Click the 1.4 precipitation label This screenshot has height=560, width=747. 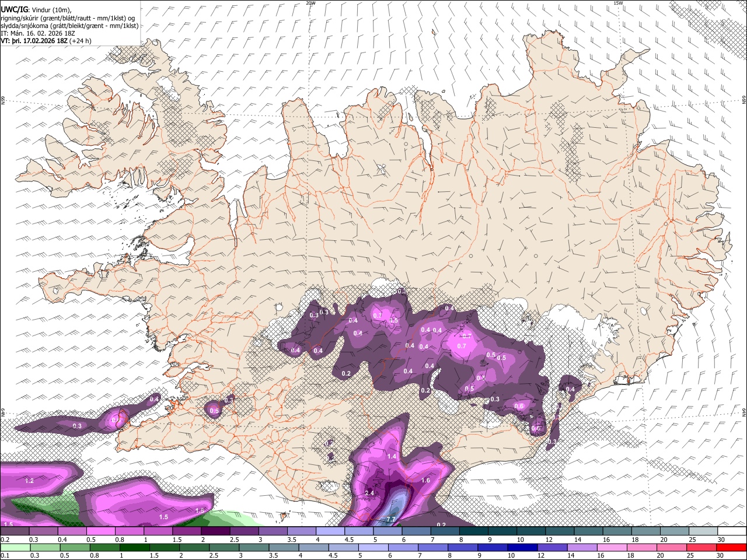coord(392,456)
